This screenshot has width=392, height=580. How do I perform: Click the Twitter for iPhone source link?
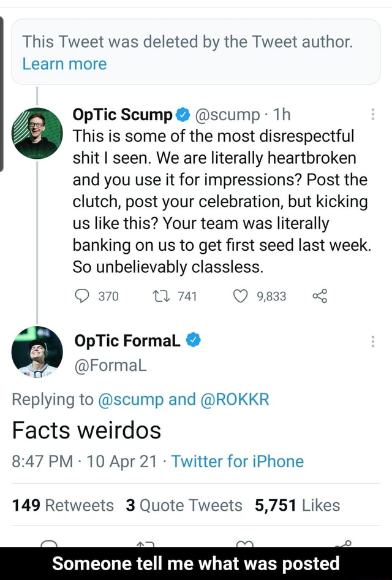pyautogui.click(x=238, y=461)
